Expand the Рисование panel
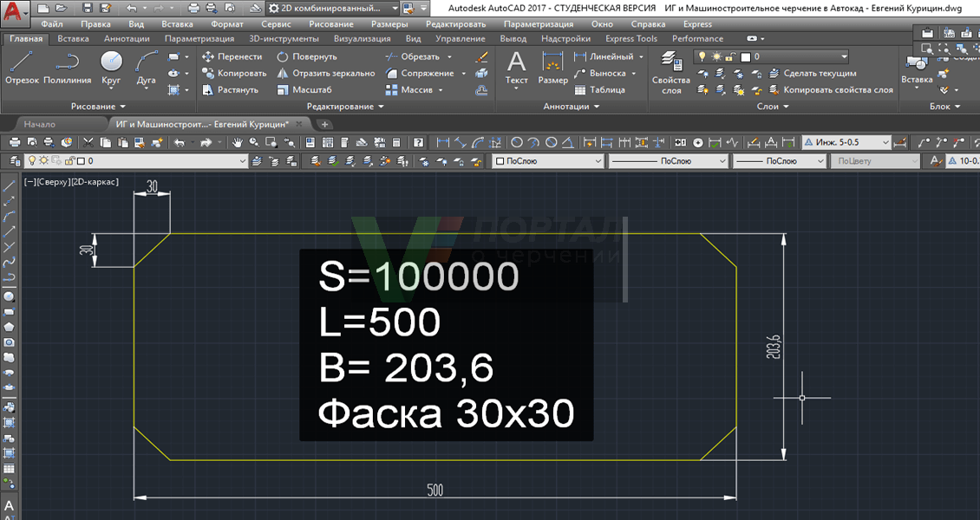Image resolution: width=980 pixels, height=520 pixels. pyautogui.click(x=97, y=106)
